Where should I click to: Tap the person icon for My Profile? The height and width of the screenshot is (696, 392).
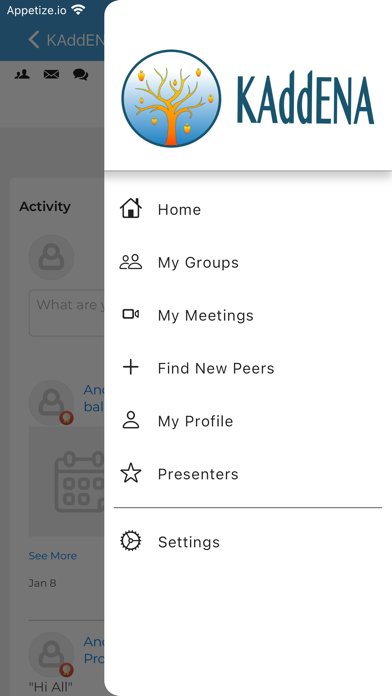(x=131, y=420)
